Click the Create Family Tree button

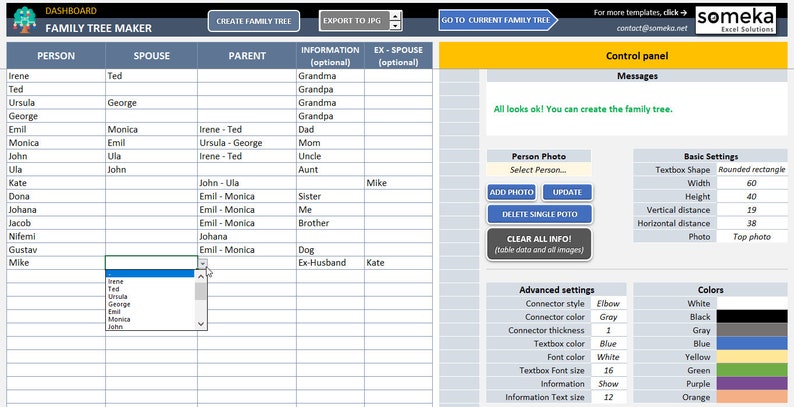pos(254,21)
